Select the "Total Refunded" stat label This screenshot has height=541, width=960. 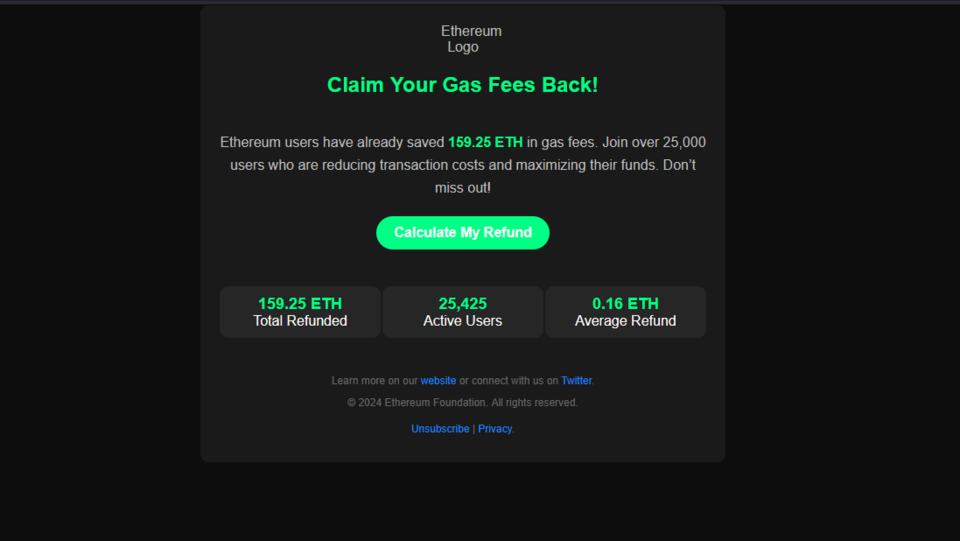click(x=300, y=321)
